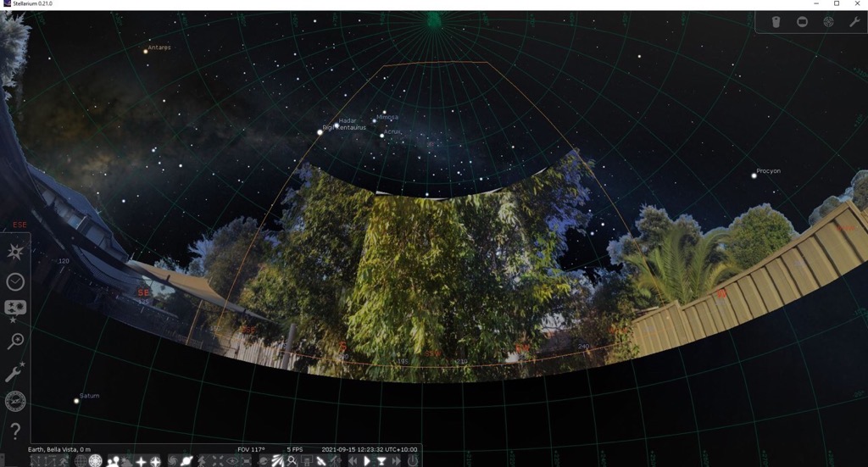Image resolution: width=868 pixels, height=467 pixels.
Task: Toggle exoplanets display icon
Action: pyautogui.click(x=263, y=460)
